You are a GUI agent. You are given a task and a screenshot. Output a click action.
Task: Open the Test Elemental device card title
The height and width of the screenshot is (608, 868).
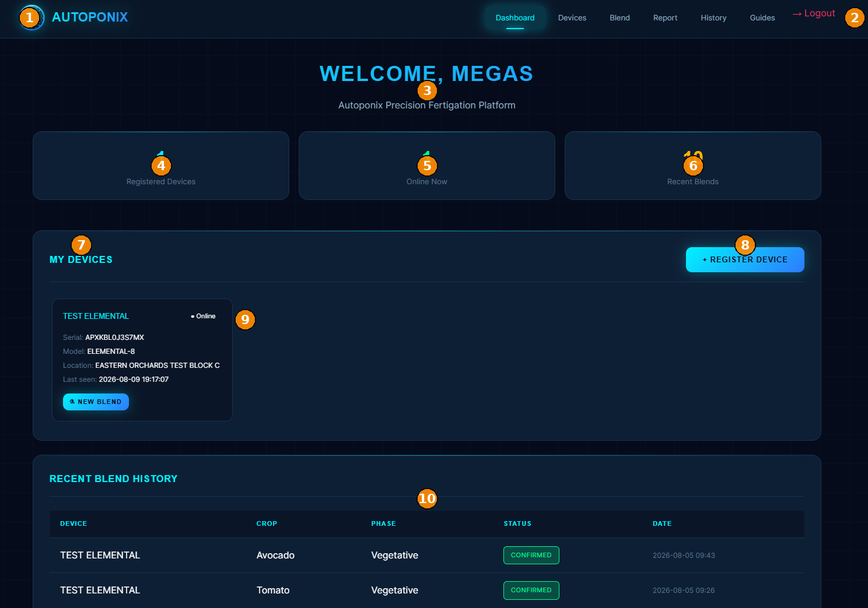pos(96,316)
